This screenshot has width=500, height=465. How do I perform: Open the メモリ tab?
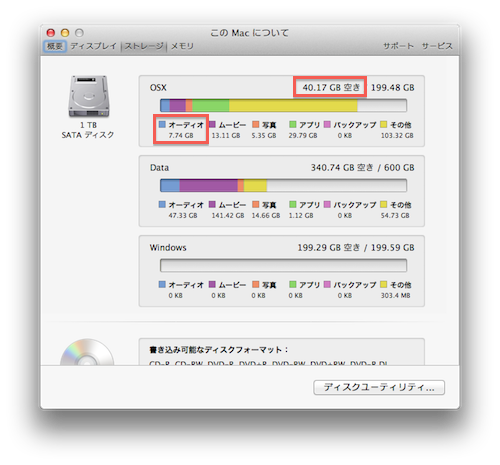coord(182,46)
